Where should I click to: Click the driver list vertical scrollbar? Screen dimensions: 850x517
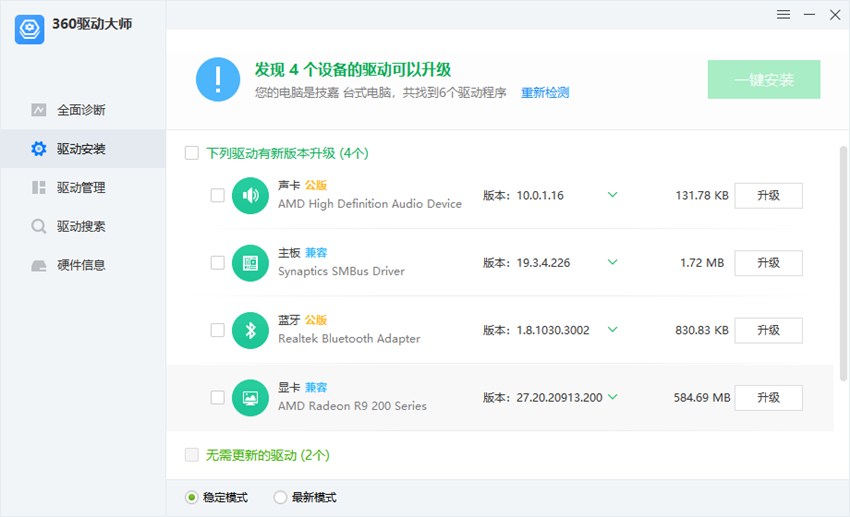click(x=843, y=263)
